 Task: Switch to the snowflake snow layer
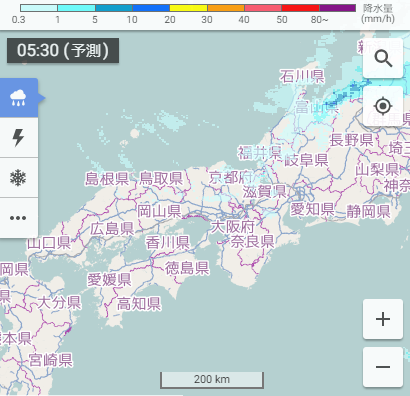pyautogui.click(x=19, y=178)
